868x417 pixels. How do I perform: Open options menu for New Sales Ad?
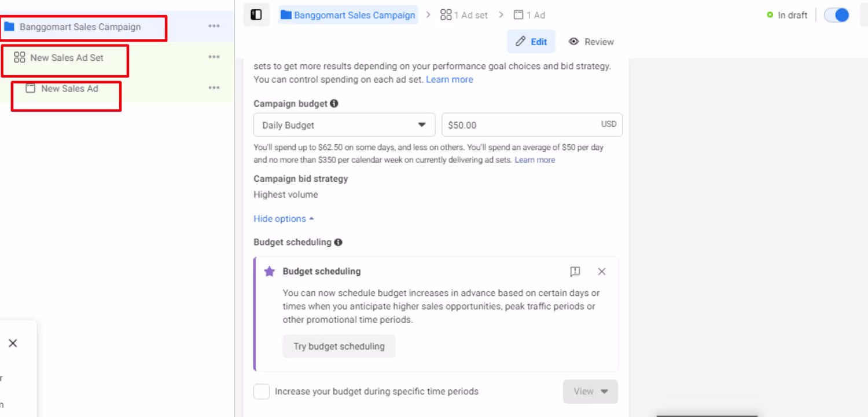(x=214, y=88)
